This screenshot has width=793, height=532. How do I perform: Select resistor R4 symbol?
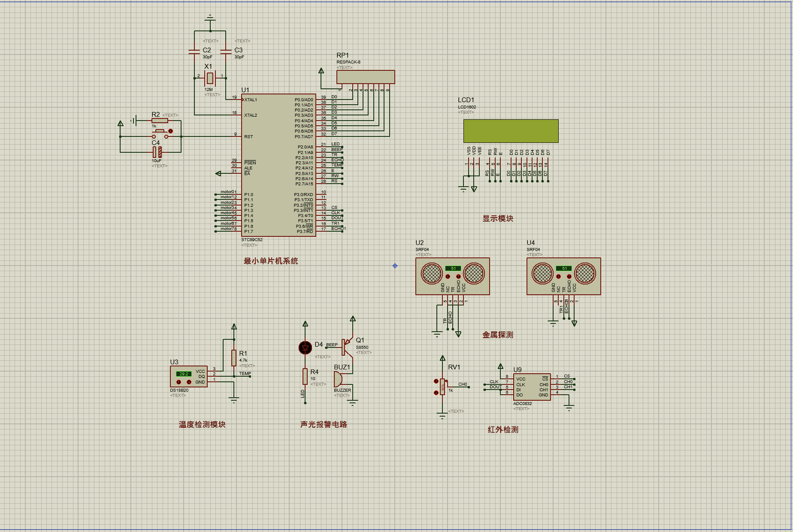(x=305, y=376)
